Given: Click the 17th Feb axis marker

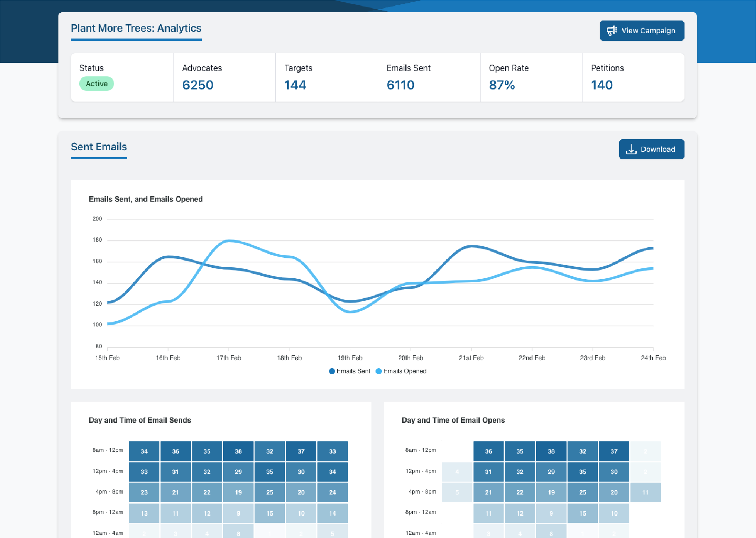Looking at the screenshot, I should click(229, 358).
